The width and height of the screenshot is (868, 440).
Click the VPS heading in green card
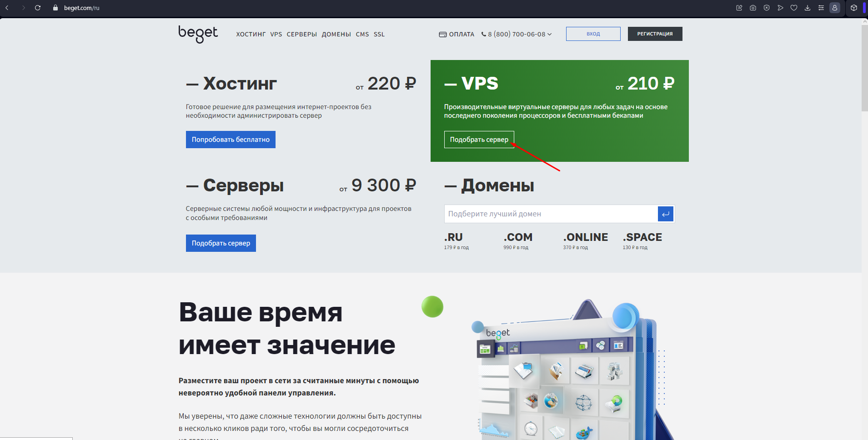480,84
